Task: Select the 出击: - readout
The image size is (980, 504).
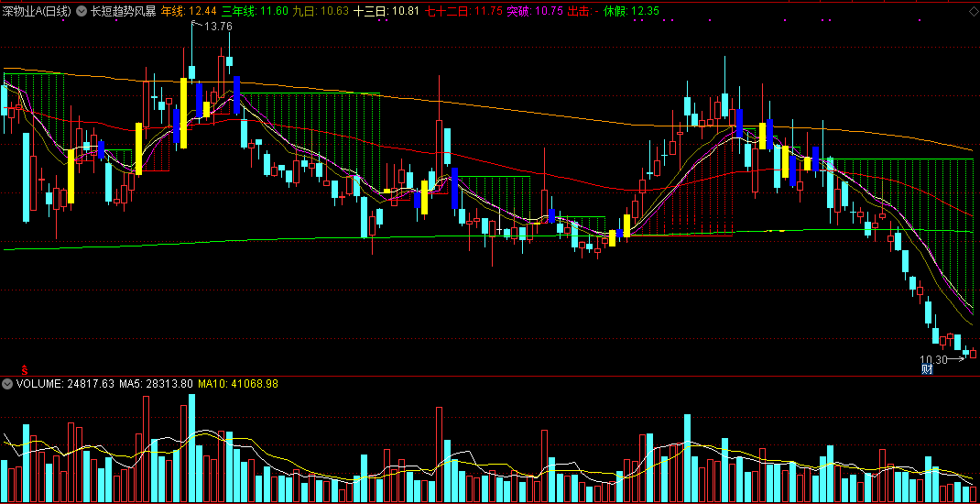Action: pos(583,11)
